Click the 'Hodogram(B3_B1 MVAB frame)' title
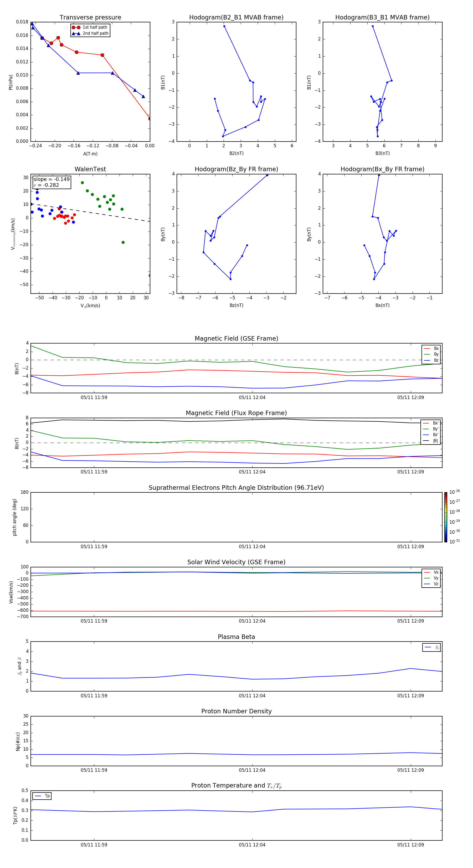473x868 pixels. (382, 18)
